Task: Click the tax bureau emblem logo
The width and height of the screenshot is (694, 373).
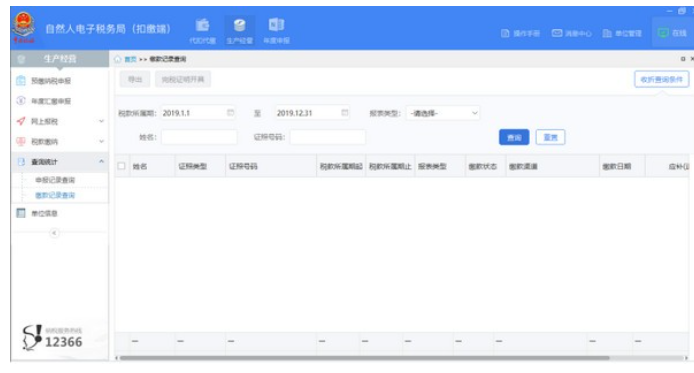Action: [23, 27]
